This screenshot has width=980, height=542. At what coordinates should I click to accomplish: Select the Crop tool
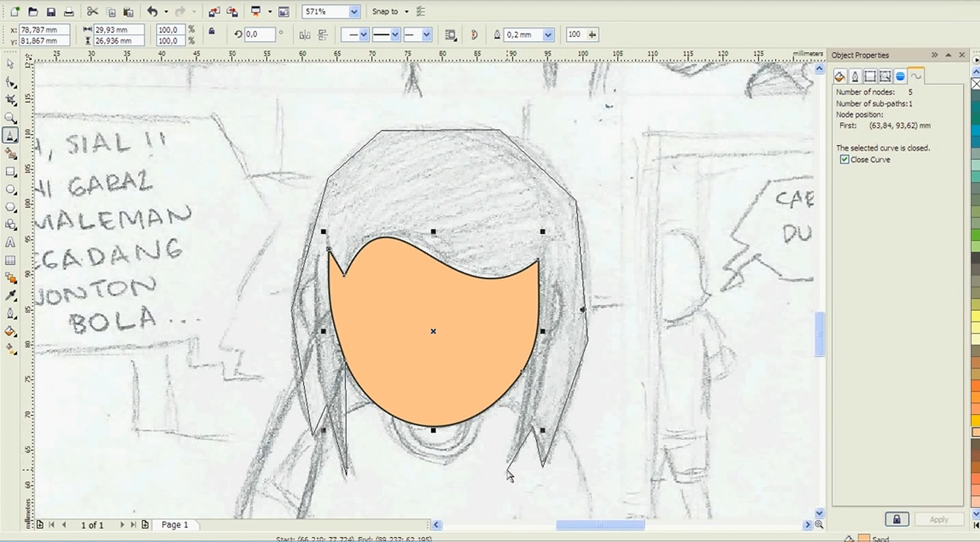tap(10, 100)
